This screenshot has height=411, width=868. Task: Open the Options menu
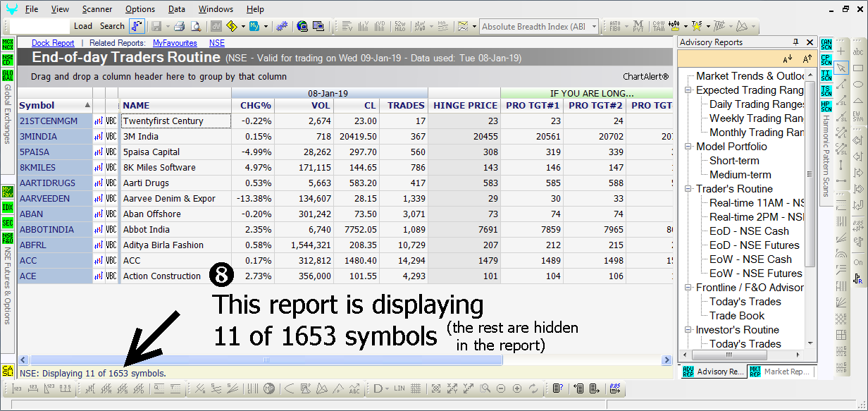point(140,9)
